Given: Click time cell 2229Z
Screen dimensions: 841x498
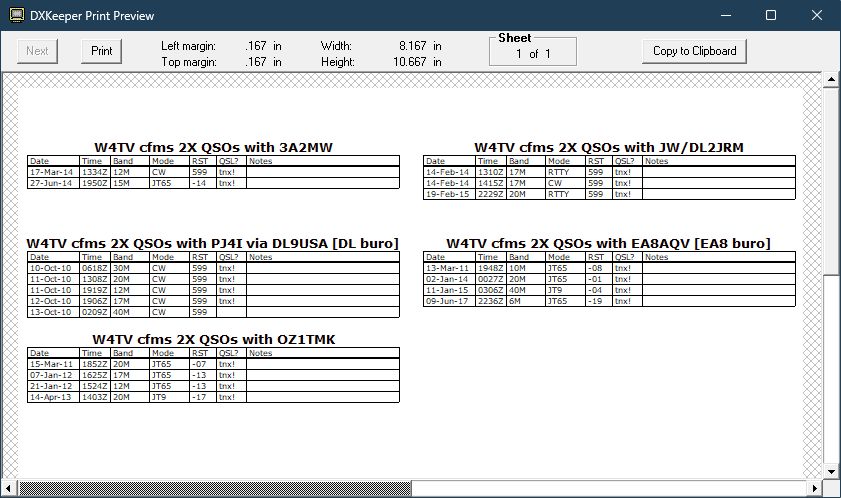Looking at the screenshot, I should pyautogui.click(x=490, y=194).
